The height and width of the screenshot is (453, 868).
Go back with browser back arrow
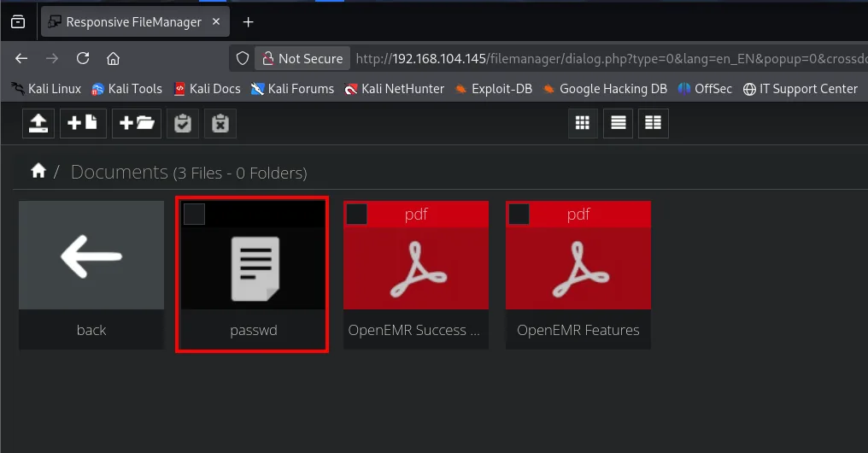[x=21, y=58]
